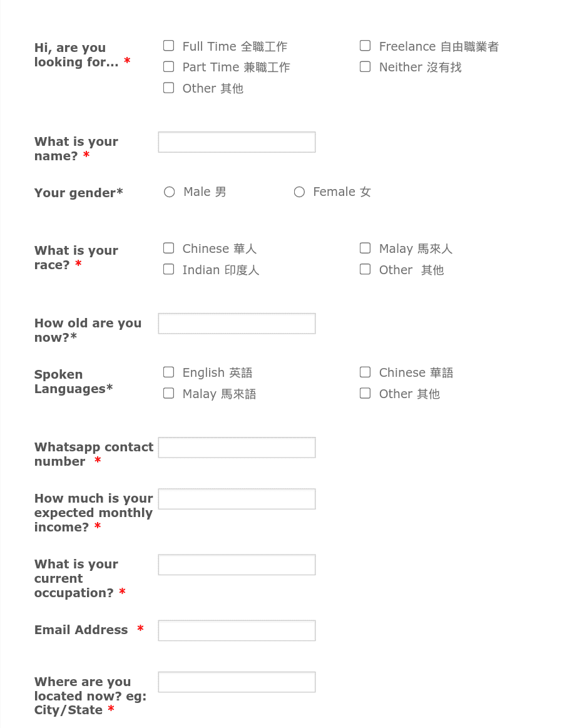This screenshot has width=582, height=728.
Task: Check the Malay 馬來人 race checkbox
Action: (x=365, y=247)
